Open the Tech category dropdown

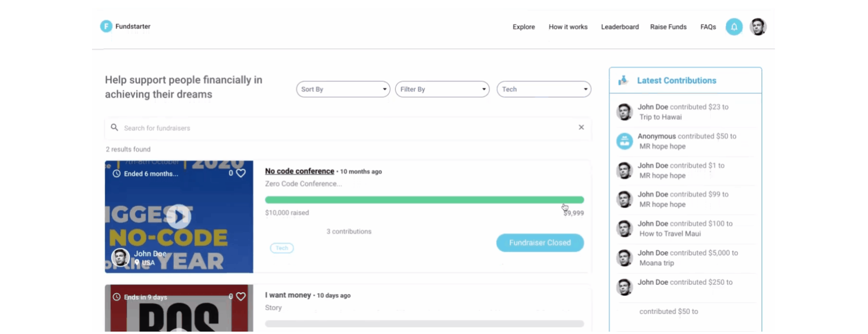tap(544, 89)
